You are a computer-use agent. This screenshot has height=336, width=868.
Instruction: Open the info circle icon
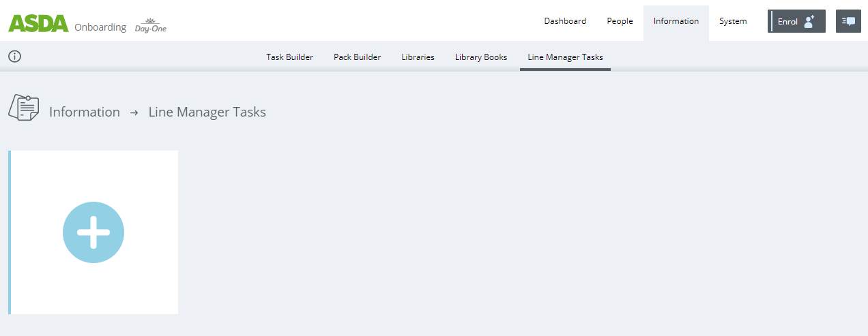pyautogui.click(x=14, y=57)
